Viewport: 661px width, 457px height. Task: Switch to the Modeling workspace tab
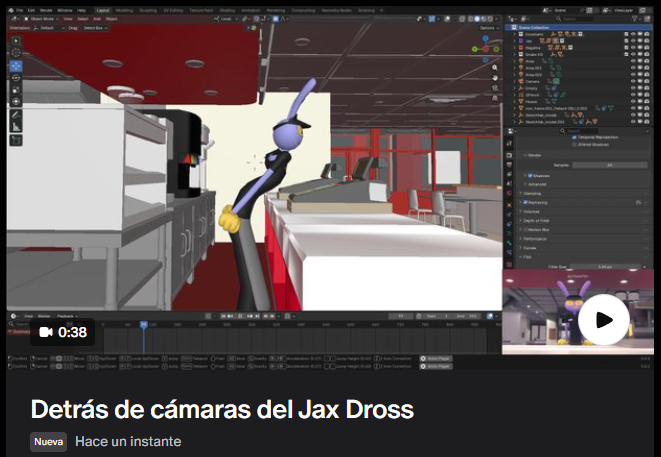tap(124, 10)
